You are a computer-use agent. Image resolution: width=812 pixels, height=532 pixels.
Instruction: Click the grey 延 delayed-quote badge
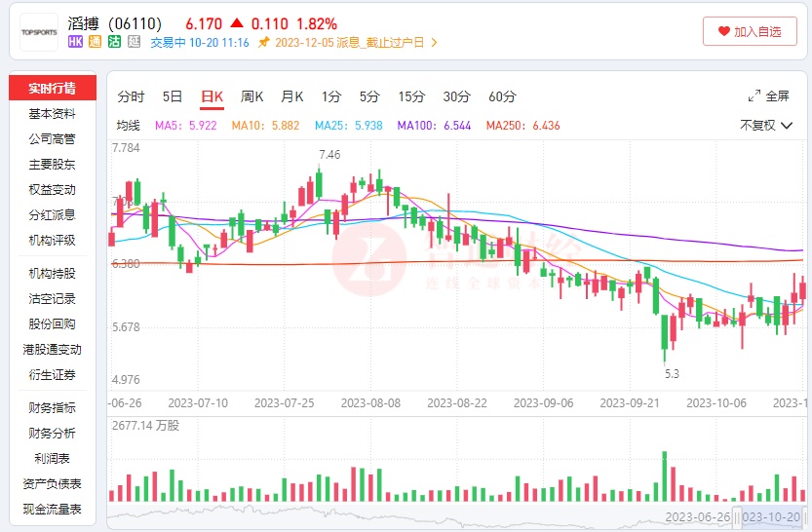(x=133, y=42)
